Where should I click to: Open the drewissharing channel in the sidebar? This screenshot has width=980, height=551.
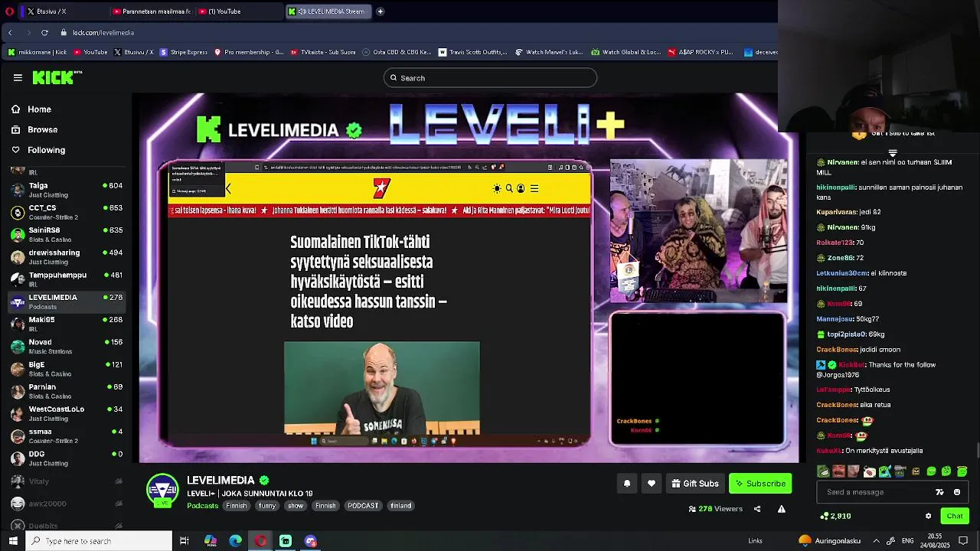click(67, 256)
